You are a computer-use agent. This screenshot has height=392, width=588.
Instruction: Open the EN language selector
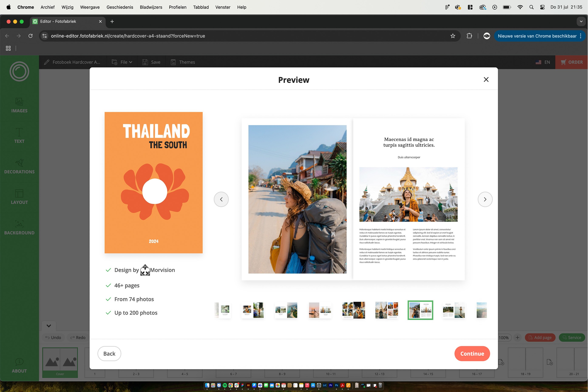[x=543, y=62]
